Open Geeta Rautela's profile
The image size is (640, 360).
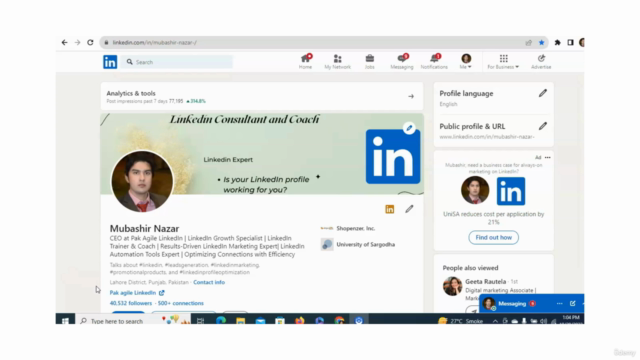485,282
